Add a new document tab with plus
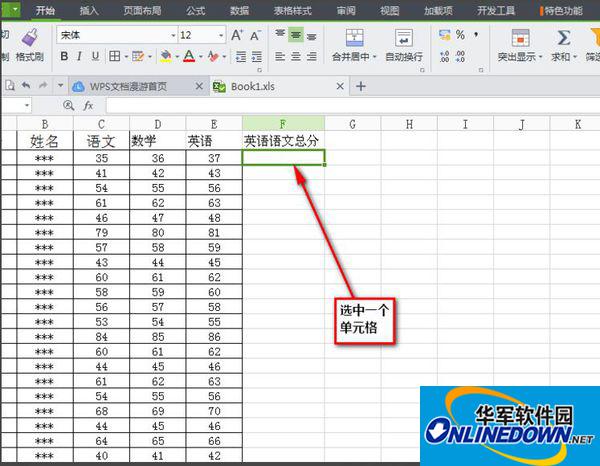Viewport: 600px width, 466px height. click(x=360, y=86)
